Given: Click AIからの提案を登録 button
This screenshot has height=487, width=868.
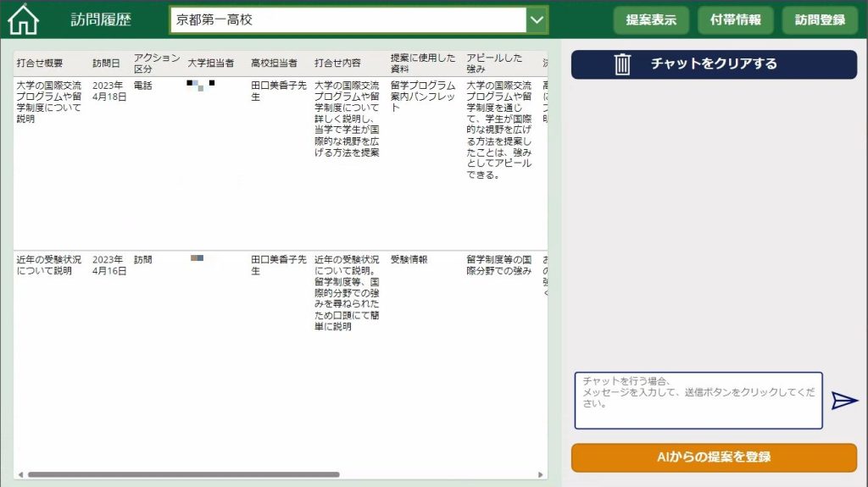Looking at the screenshot, I should coord(714,457).
